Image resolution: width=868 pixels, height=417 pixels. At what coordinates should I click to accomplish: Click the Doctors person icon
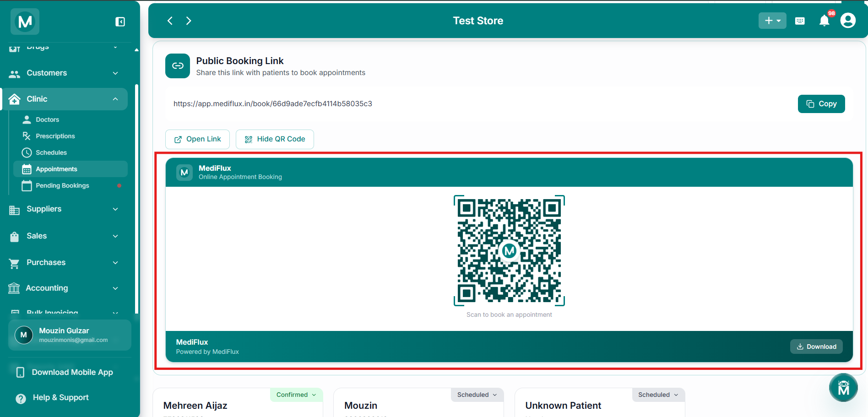[27, 119]
